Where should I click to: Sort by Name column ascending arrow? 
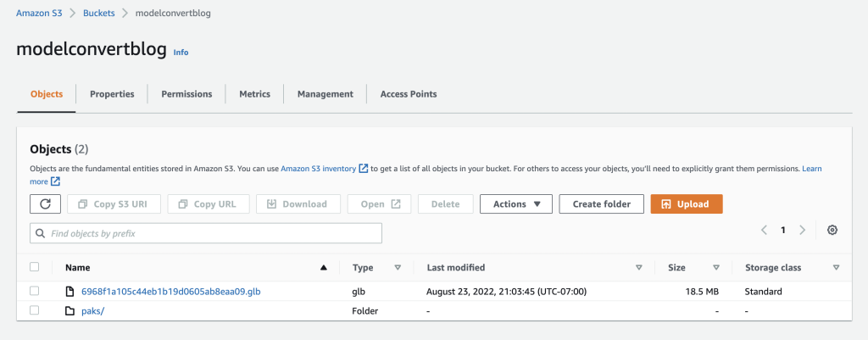click(324, 268)
